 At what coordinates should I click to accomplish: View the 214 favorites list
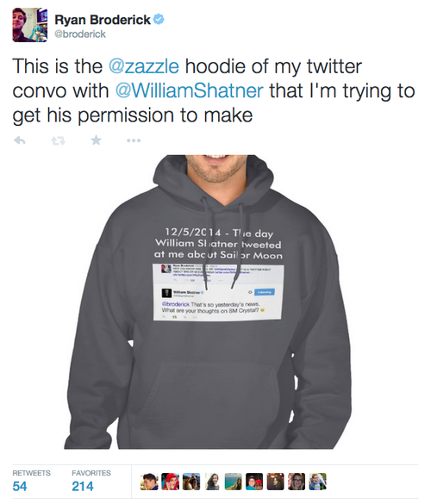click(91, 482)
